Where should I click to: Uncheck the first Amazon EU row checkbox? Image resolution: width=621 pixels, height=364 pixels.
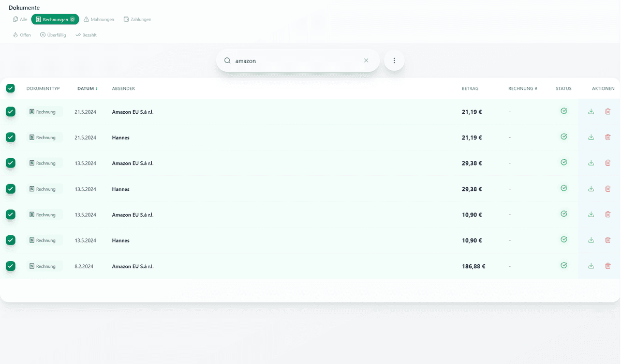click(x=10, y=112)
